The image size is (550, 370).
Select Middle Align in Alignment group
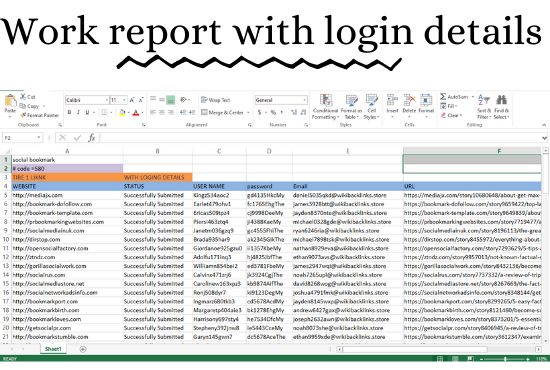pos(162,100)
